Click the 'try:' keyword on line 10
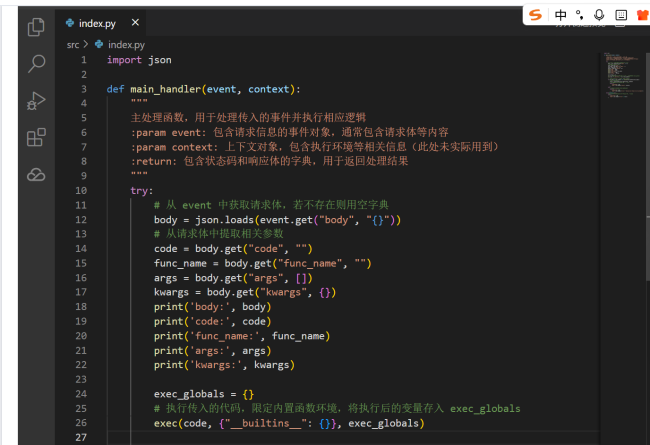The image size is (650, 445). click(x=142, y=191)
